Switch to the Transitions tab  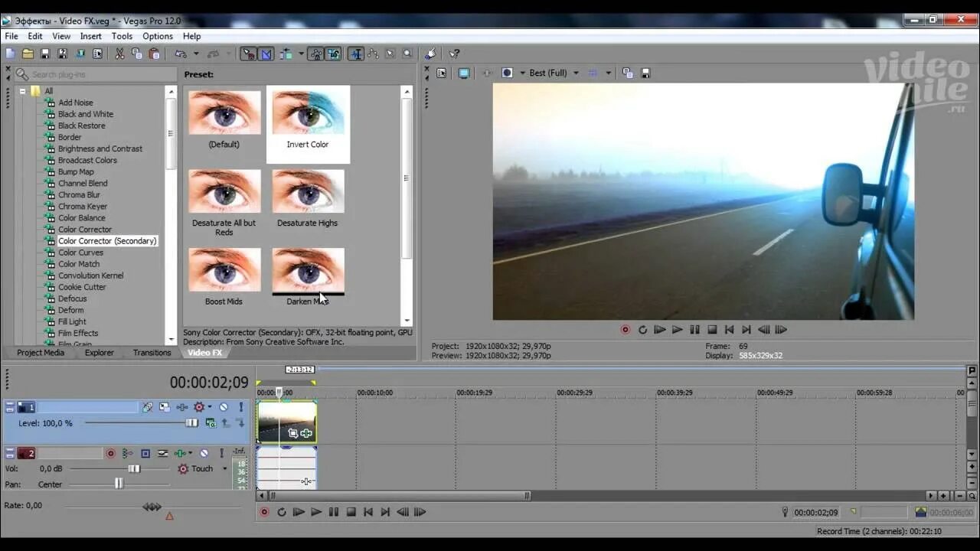152,353
